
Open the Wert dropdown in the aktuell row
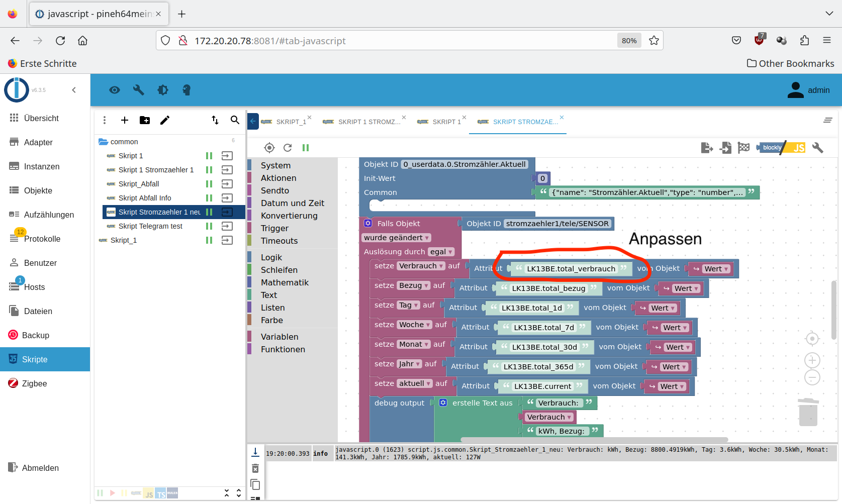point(672,386)
